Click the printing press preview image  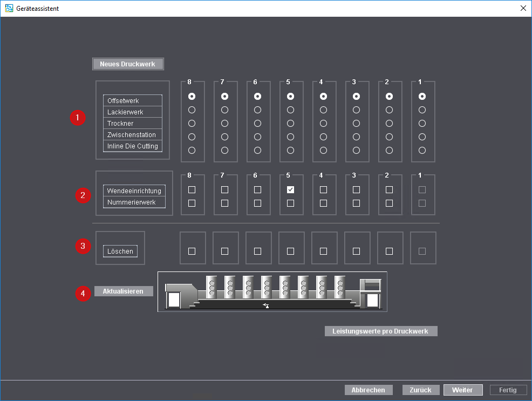(x=272, y=292)
